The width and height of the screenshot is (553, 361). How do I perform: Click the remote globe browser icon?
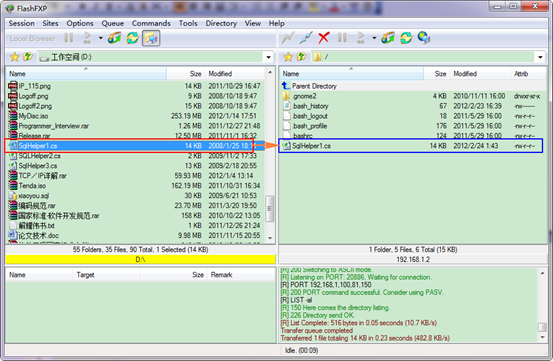(424, 38)
